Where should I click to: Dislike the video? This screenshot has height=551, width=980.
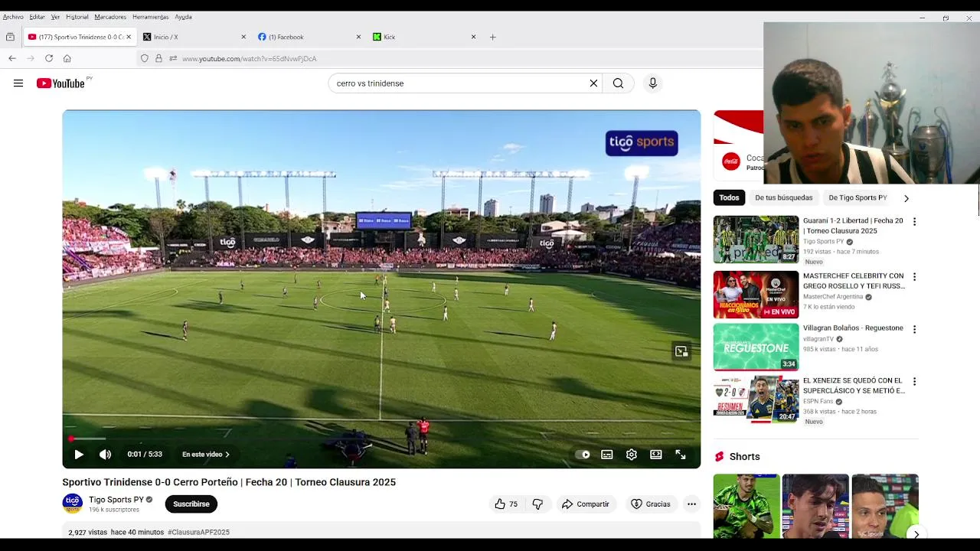pos(537,504)
